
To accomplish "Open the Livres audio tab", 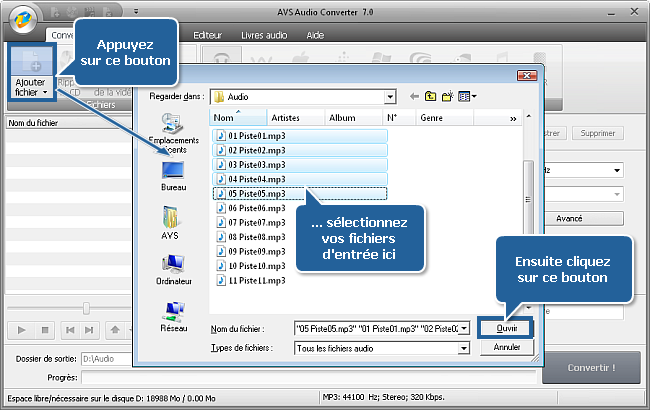I will coord(264,35).
